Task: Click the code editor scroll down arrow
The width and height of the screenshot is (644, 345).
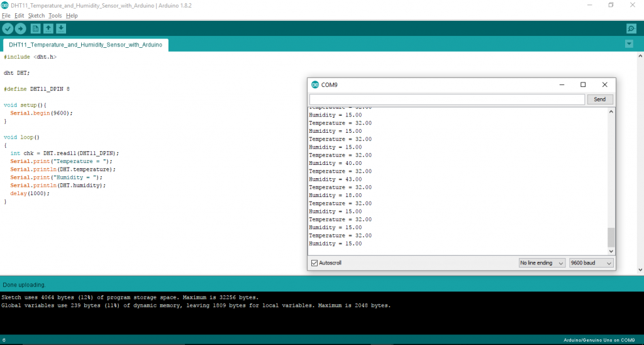Action: pyautogui.click(x=640, y=270)
